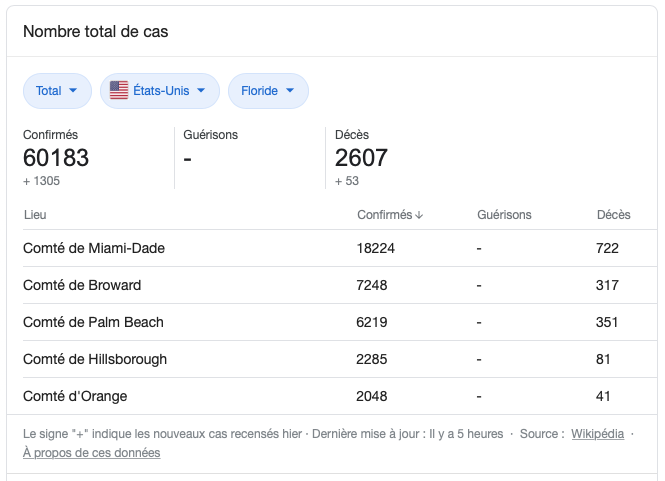665x481 pixels.
Task: Select the Comté de Broward row
Action: coord(82,285)
